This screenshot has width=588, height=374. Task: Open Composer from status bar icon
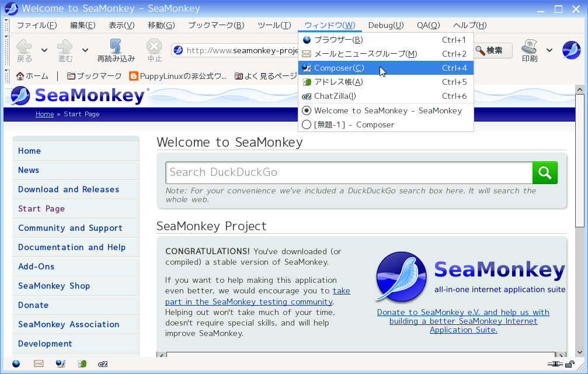(60, 363)
